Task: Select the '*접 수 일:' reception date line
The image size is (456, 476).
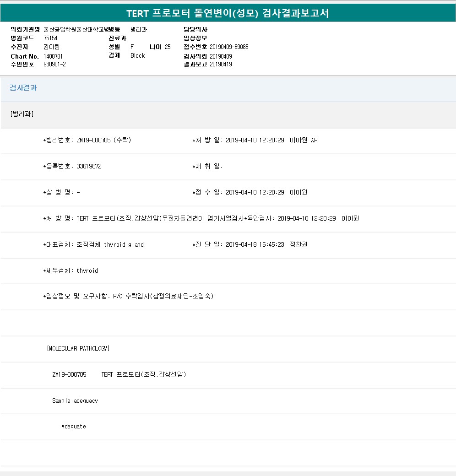Action: point(250,192)
